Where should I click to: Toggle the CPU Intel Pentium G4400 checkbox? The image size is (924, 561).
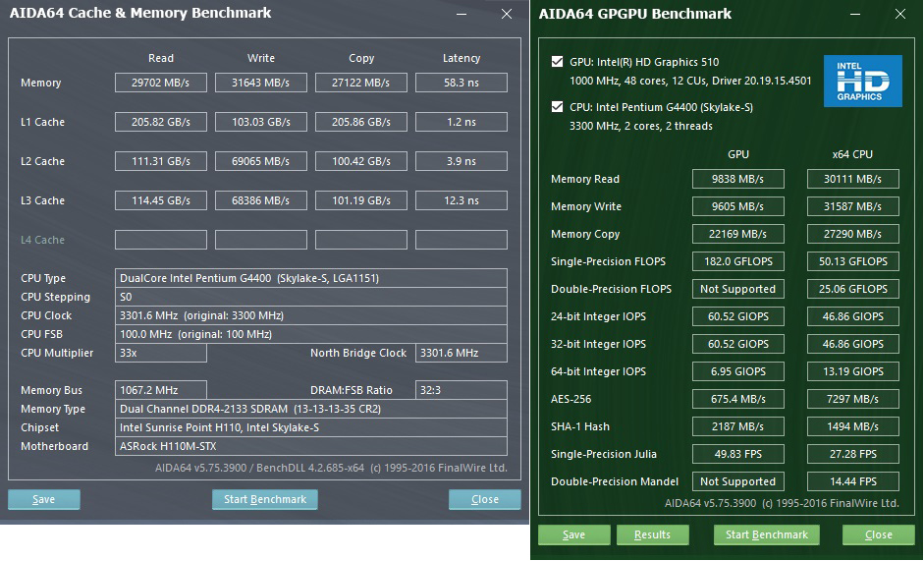click(557, 107)
